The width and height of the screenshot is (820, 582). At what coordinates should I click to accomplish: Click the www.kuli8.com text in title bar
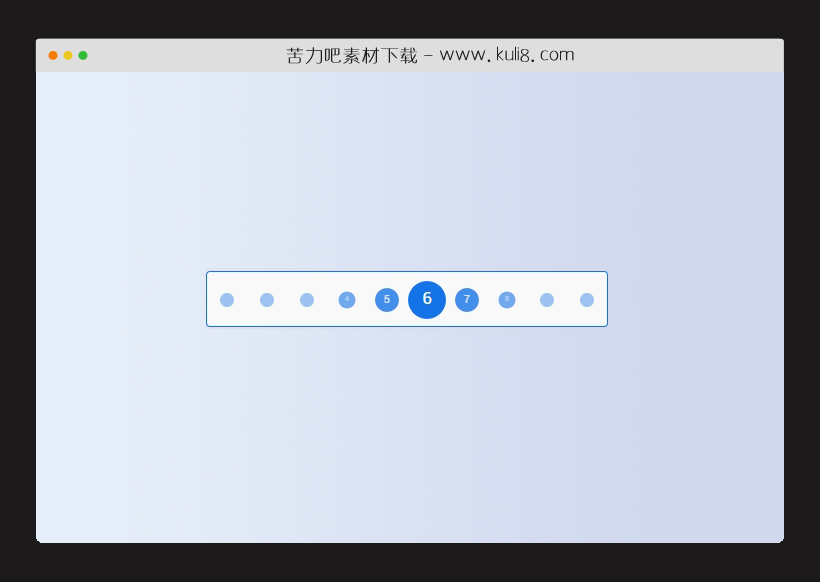(x=507, y=54)
